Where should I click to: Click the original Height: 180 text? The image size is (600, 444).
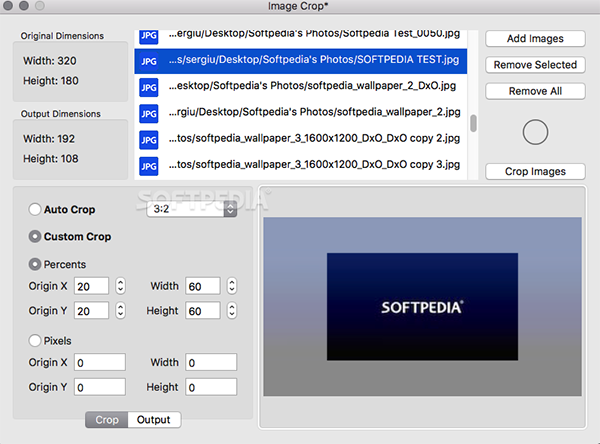tap(51, 81)
